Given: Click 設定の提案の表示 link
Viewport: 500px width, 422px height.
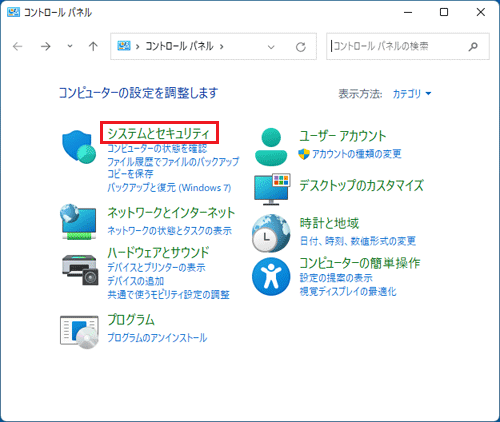Looking at the screenshot, I should coord(336,278).
